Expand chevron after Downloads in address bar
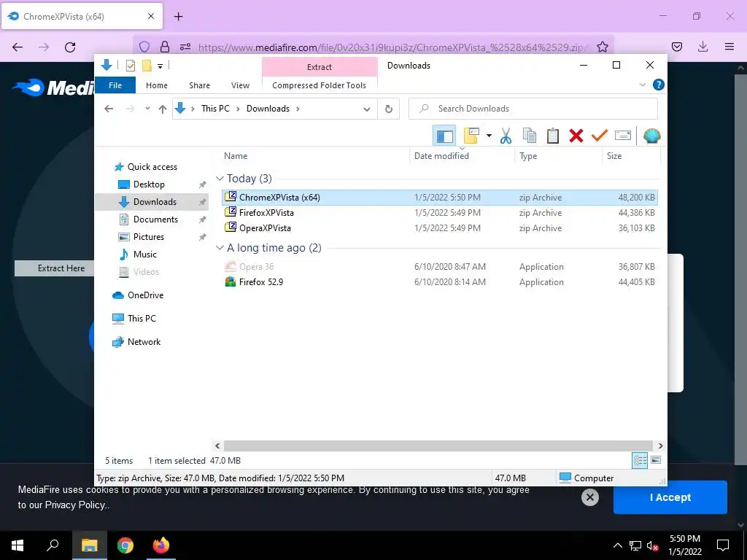This screenshot has height=560, width=747. [x=298, y=109]
